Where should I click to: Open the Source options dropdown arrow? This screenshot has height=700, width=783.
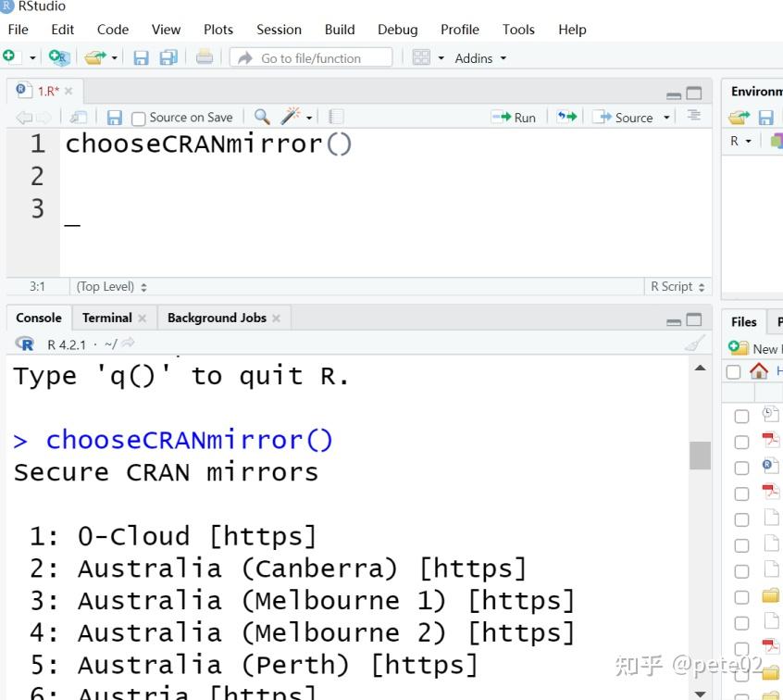[666, 118]
